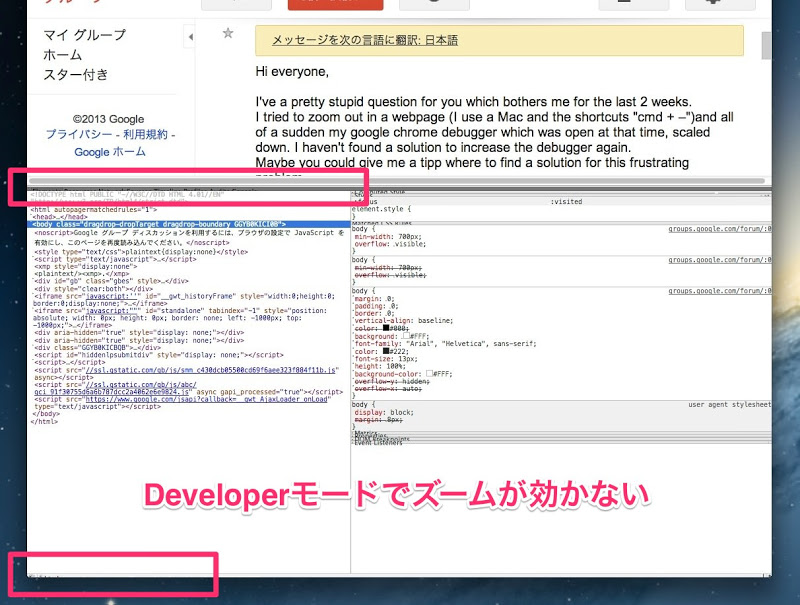Click the "vertical-align: baseline" property
The width and height of the screenshot is (800, 605).
coord(404,321)
